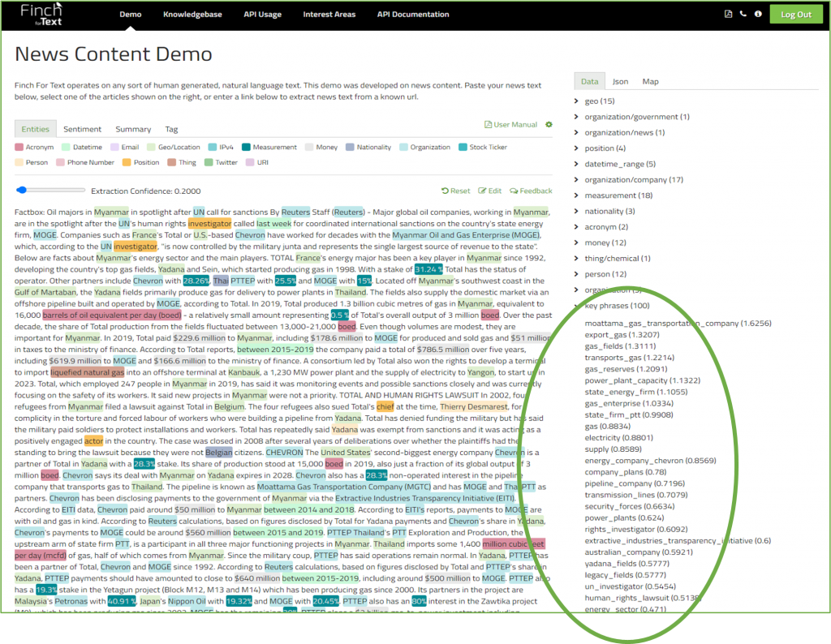Expand the organization/company (17) list
This screenshot has width=831, height=644.
(x=577, y=180)
